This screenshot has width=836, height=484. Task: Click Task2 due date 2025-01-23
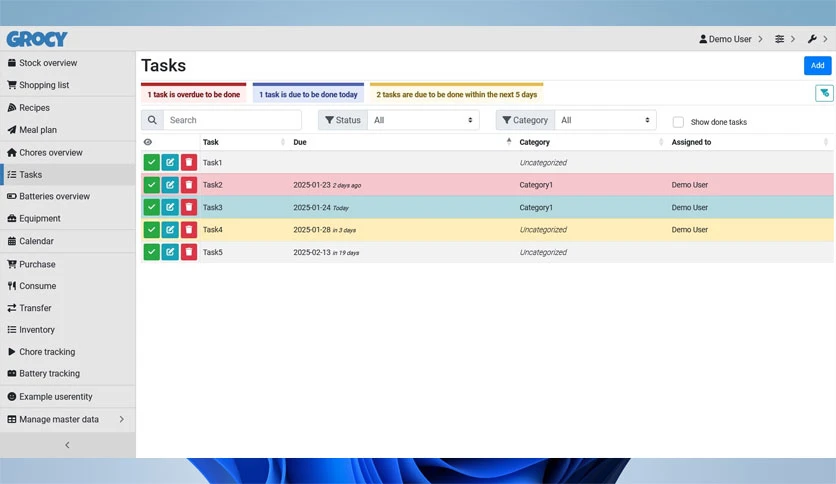312,185
